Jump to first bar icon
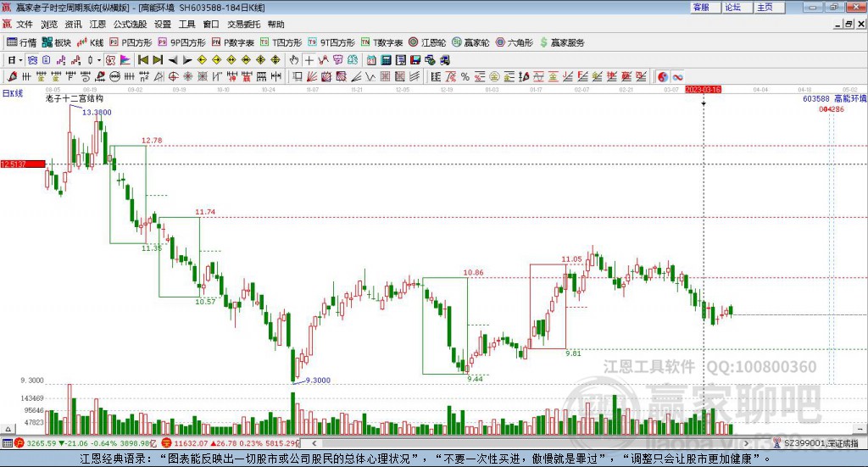868x467 pixels. 142,60
